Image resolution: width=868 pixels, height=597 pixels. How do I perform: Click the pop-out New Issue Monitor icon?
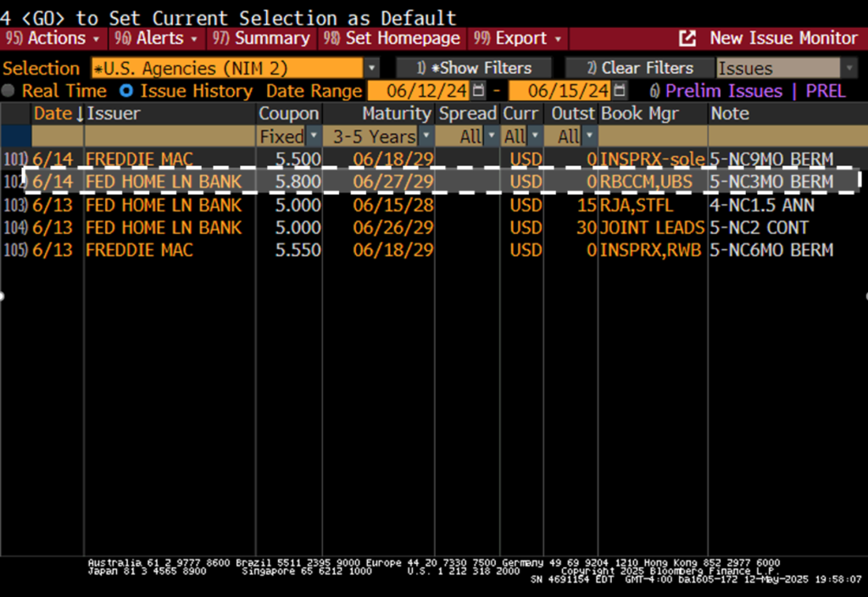[687, 38]
